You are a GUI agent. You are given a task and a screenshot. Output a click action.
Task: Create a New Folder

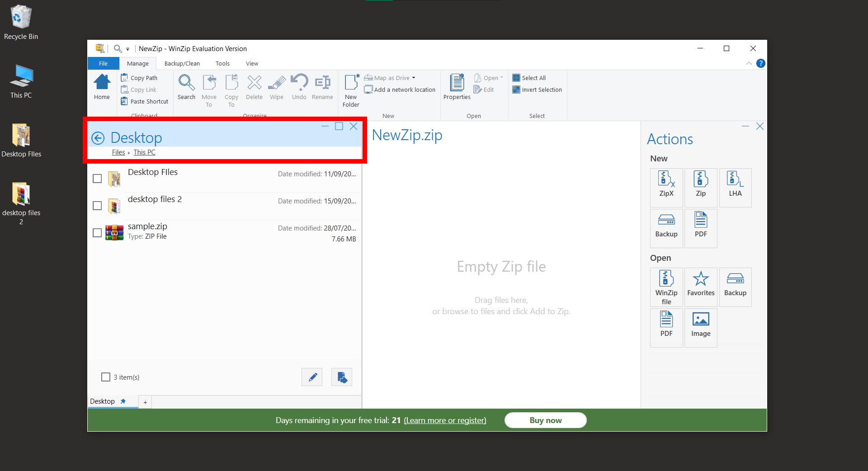(351, 88)
